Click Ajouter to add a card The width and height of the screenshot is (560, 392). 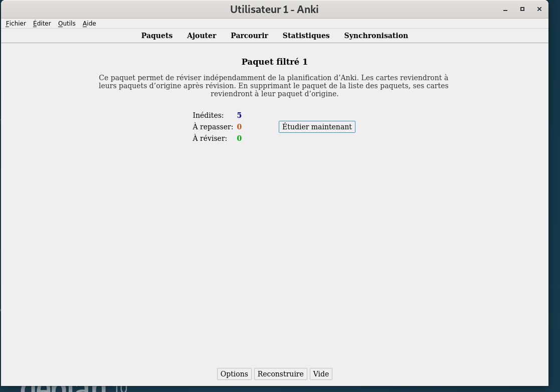coord(202,36)
